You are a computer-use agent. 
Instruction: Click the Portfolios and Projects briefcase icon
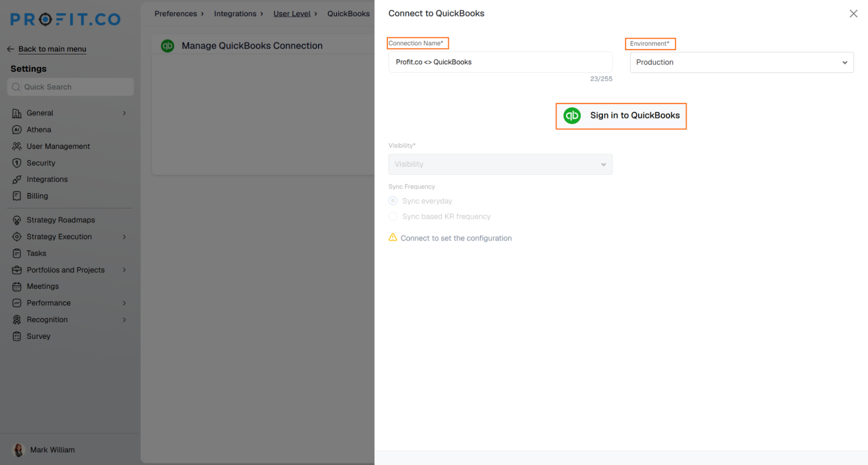point(17,270)
